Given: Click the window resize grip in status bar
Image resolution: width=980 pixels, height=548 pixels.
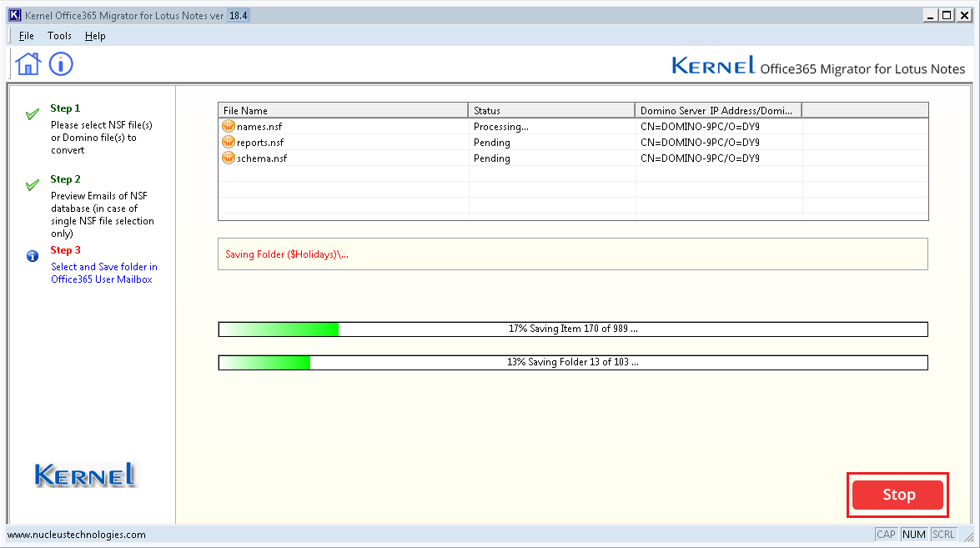Looking at the screenshot, I should (969, 536).
